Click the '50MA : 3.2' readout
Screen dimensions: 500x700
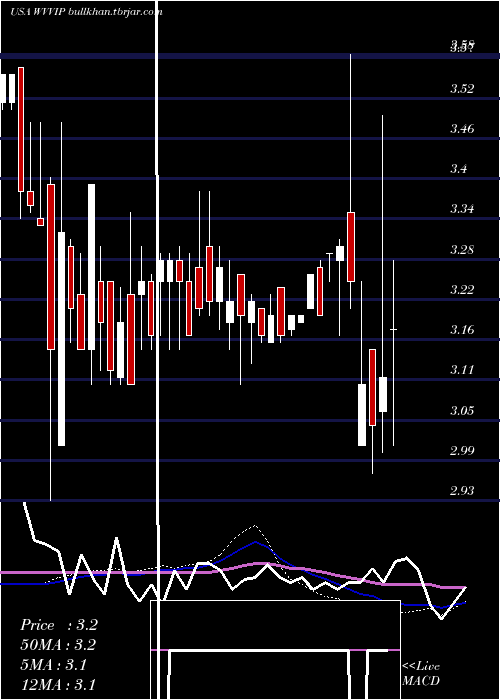tap(58, 645)
